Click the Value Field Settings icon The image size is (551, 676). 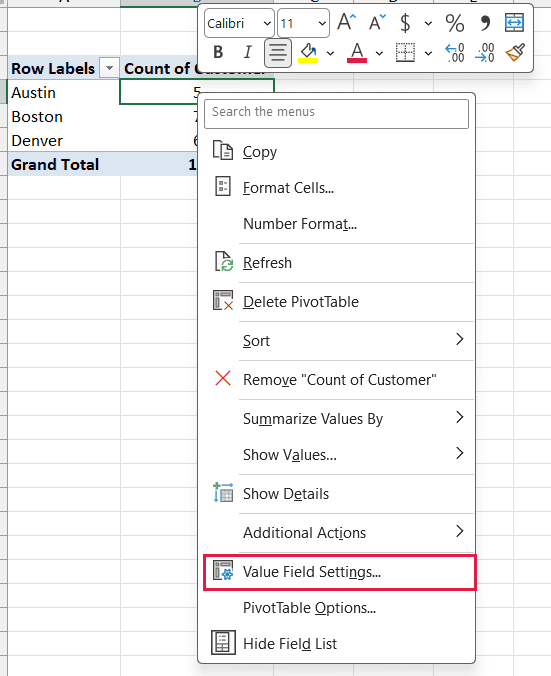click(x=223, y=570)
